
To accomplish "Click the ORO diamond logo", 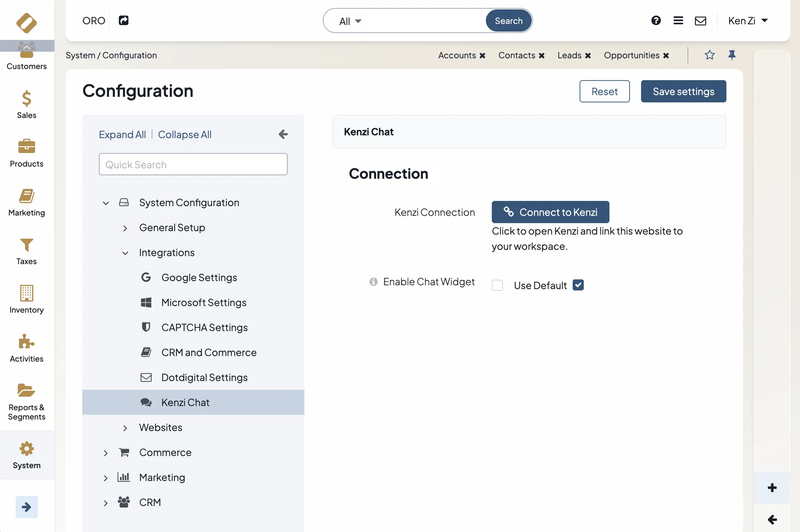I will coord(26,23).
